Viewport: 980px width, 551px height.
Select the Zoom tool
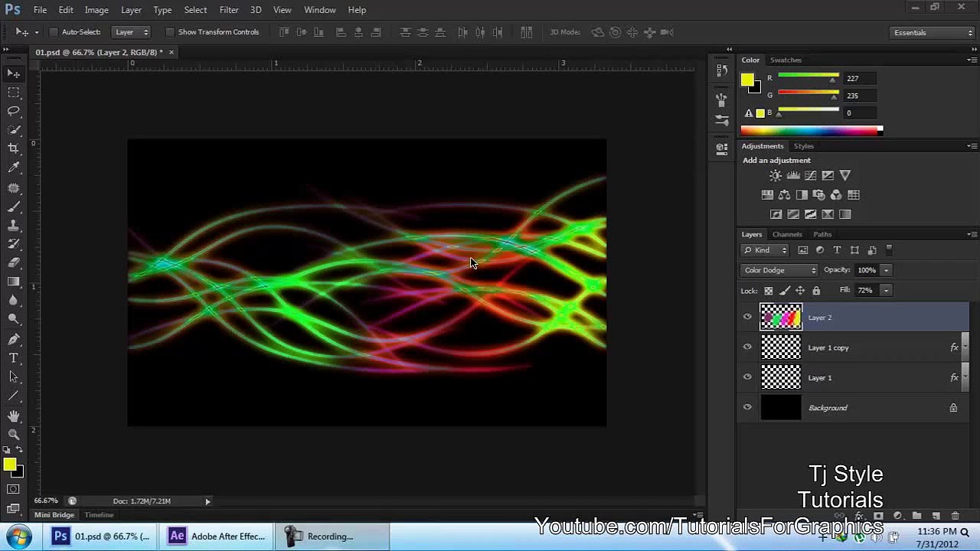tap(14, 434)
